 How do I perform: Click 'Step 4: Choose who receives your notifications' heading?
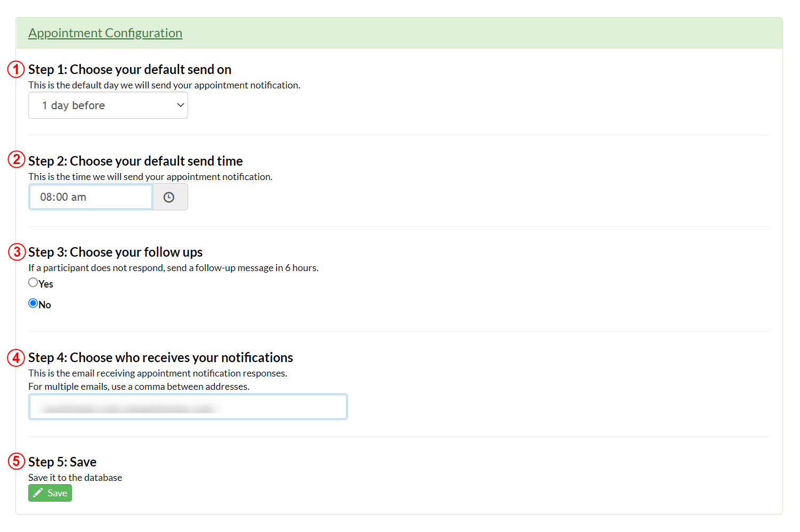[160, 358]
